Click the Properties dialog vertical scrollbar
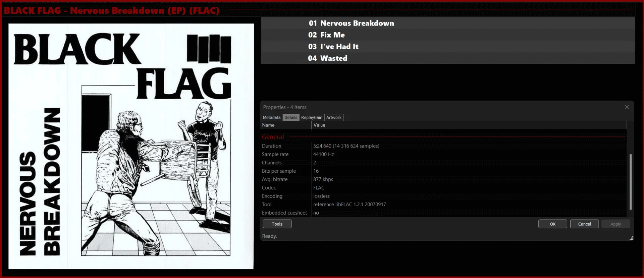The image size is (644, 278). [631, 181]
